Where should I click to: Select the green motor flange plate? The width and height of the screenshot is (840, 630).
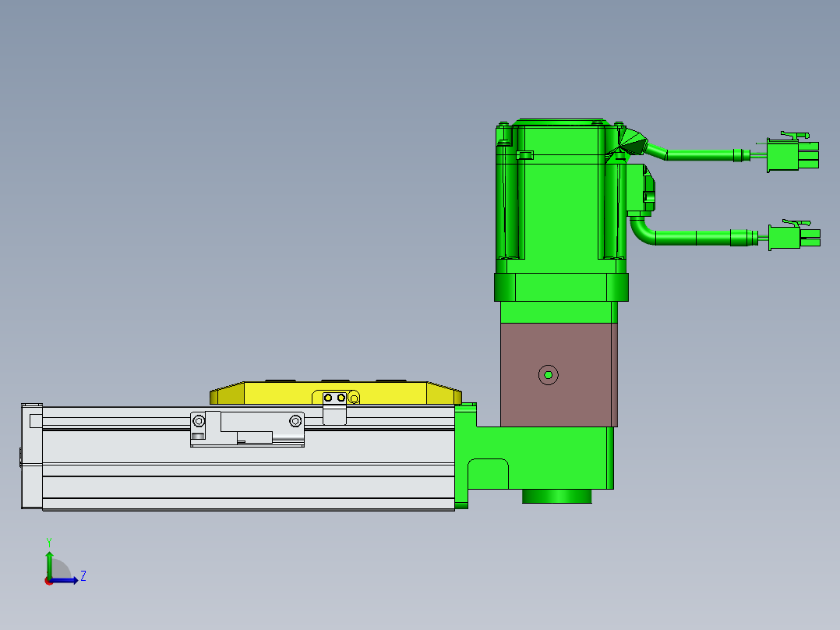(x=561, y=288)
